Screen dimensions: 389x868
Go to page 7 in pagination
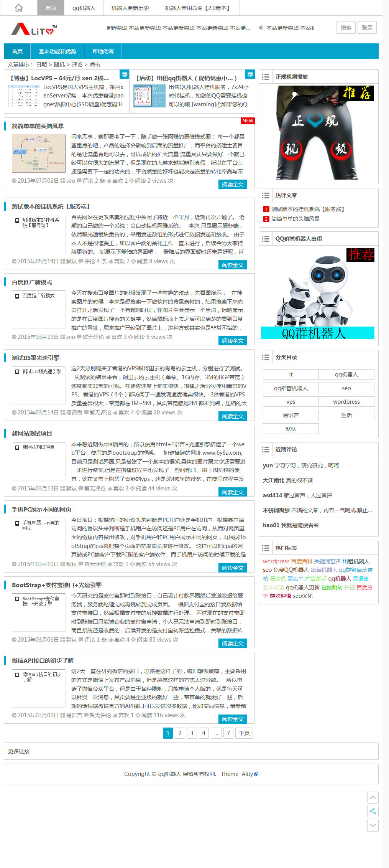228,733
